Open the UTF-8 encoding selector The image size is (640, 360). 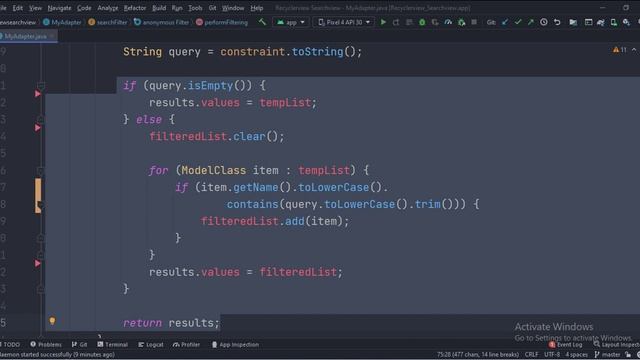point(552,355)
